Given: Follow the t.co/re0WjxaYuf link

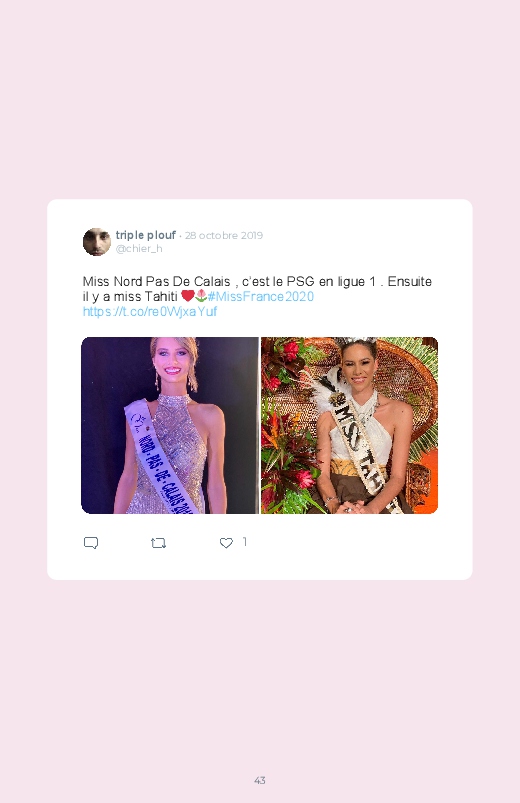Looking at the screenshot, I should click(x=150, y=311).
